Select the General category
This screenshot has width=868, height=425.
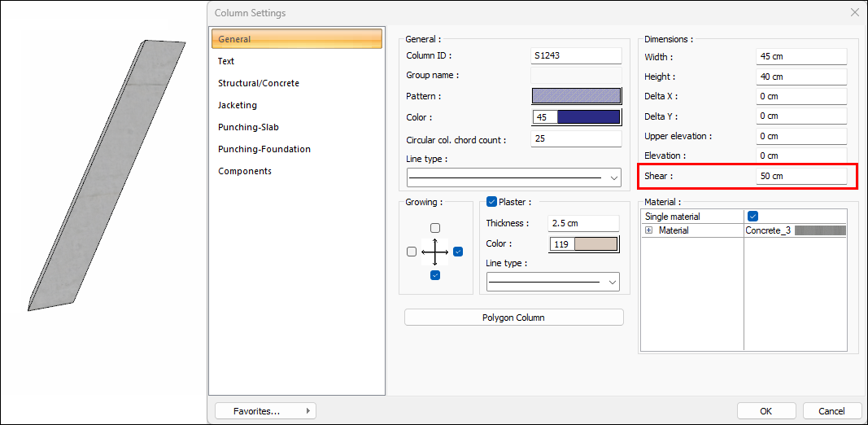tap(297, 39)
